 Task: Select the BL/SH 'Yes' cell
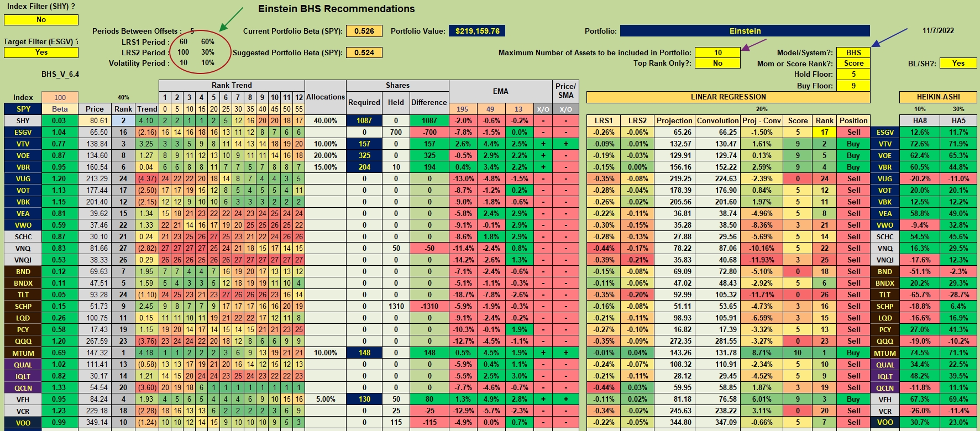click(958, 63)
